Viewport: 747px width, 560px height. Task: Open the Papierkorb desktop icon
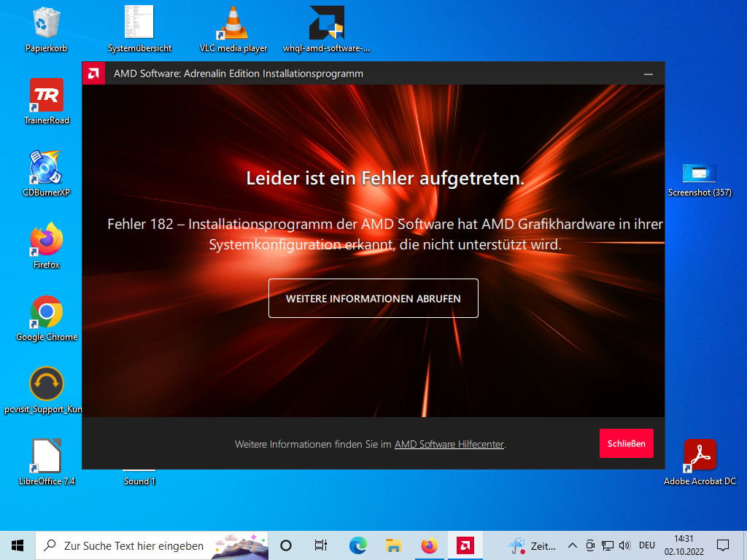click(x=46, y=29)
